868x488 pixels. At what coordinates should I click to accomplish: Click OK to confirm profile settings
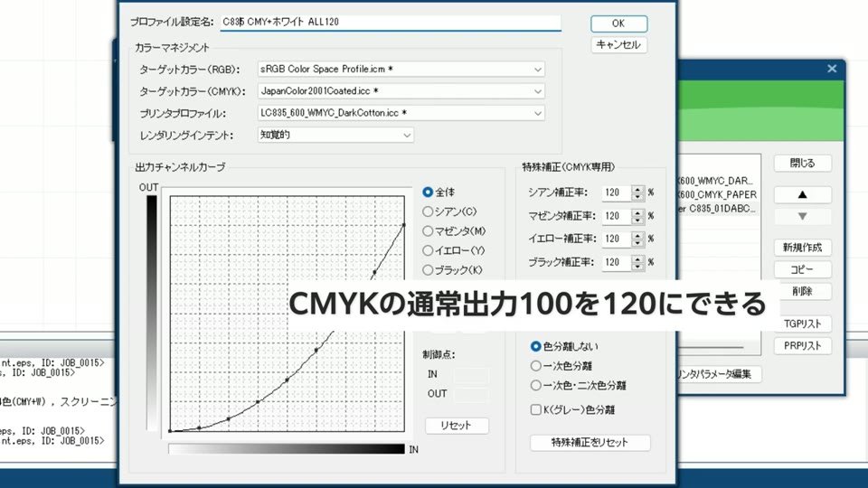point(618,23)
